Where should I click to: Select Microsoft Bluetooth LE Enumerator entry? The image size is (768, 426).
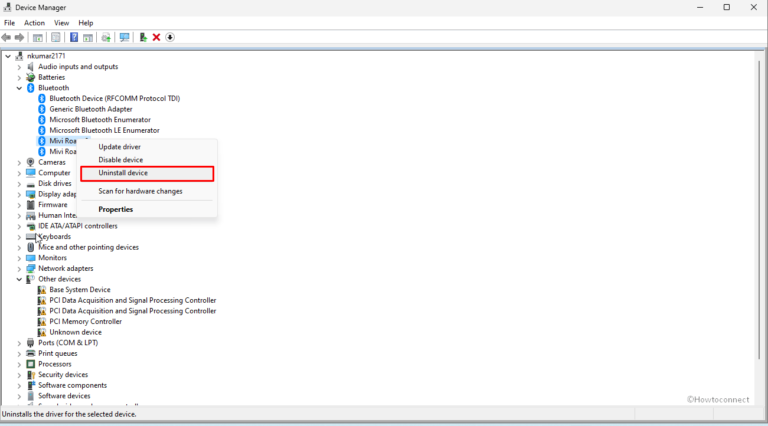pyautogui.click(x=104, y=130)
